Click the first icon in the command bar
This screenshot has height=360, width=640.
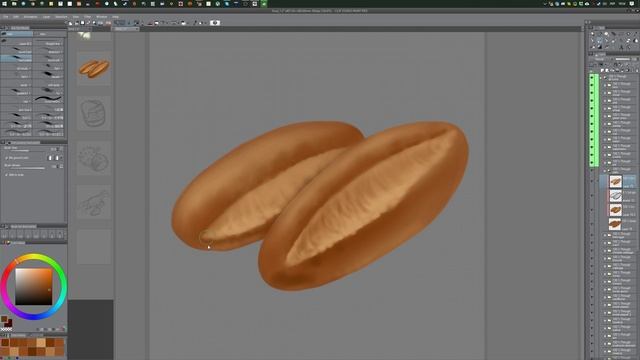tap(71, 23)
